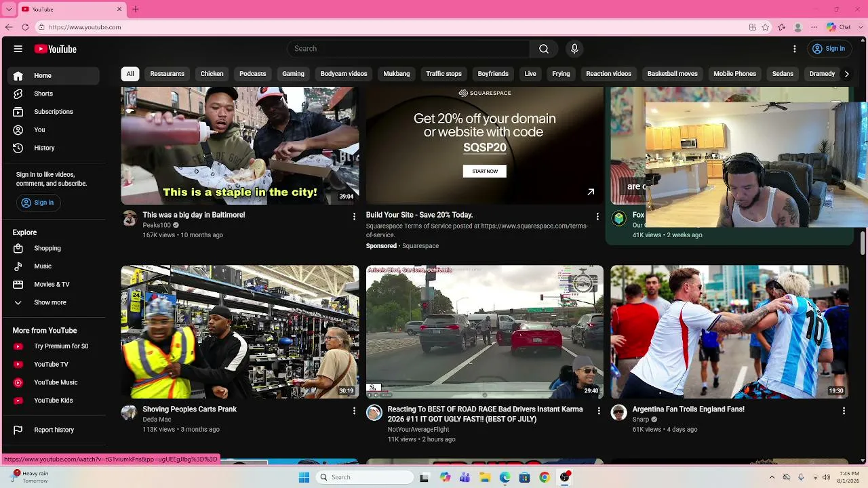Screen dimensions: 868x488
Task: Click START NOW on the Squarespace ad
Action: (x=485, y=171)
